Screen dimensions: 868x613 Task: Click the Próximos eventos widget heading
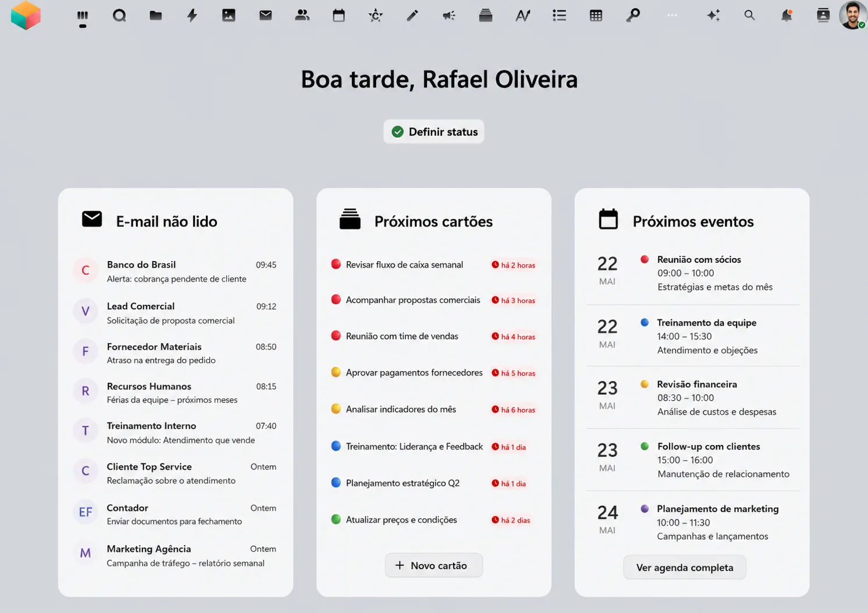pyautogui.click(x=693, y=222)
